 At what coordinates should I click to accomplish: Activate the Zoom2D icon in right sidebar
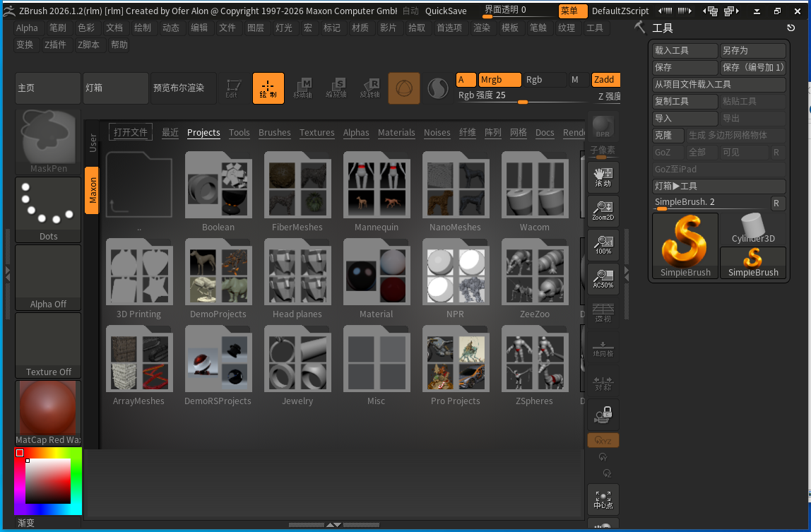click(603, 210)
